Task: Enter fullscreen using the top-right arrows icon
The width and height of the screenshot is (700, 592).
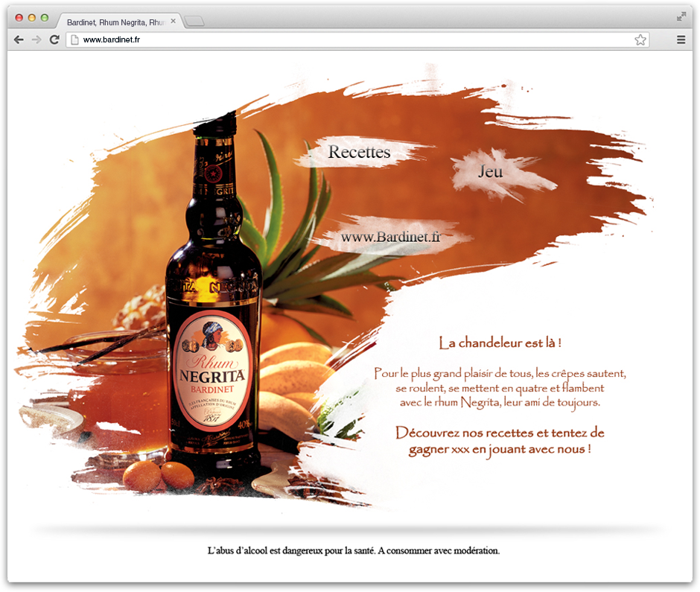Action: pos(681,16)
